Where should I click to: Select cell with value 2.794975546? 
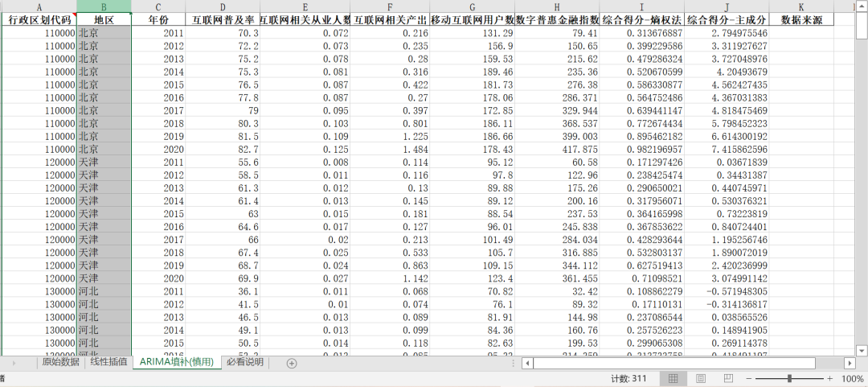tap(727, 33)
